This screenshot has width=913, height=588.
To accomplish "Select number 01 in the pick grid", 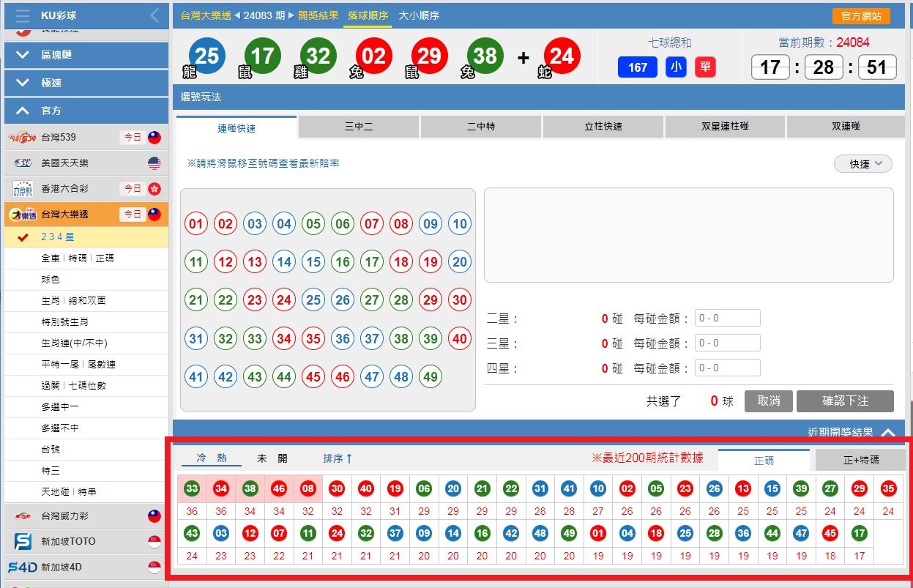I will coord(196,224).
